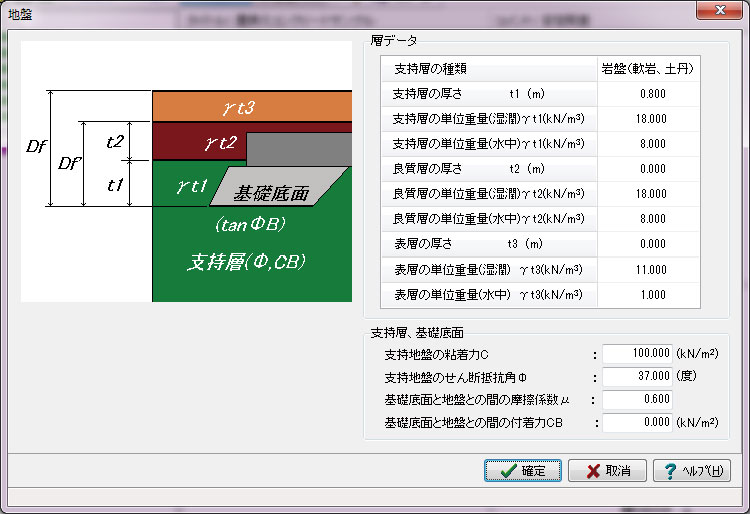Select 表層の単位重量(水中) γt3 value 1.000
Viewport: 750px width, 515px height.
click(x=649, y=295)
